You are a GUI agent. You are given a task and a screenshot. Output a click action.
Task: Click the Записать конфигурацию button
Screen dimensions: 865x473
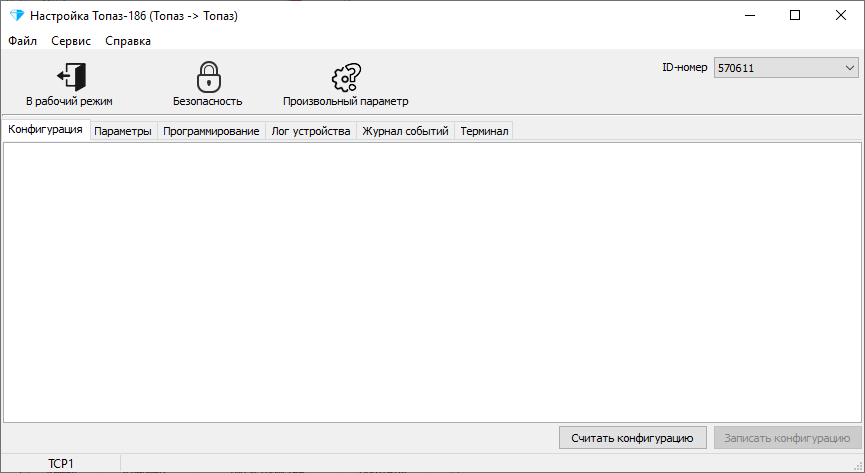787,438
